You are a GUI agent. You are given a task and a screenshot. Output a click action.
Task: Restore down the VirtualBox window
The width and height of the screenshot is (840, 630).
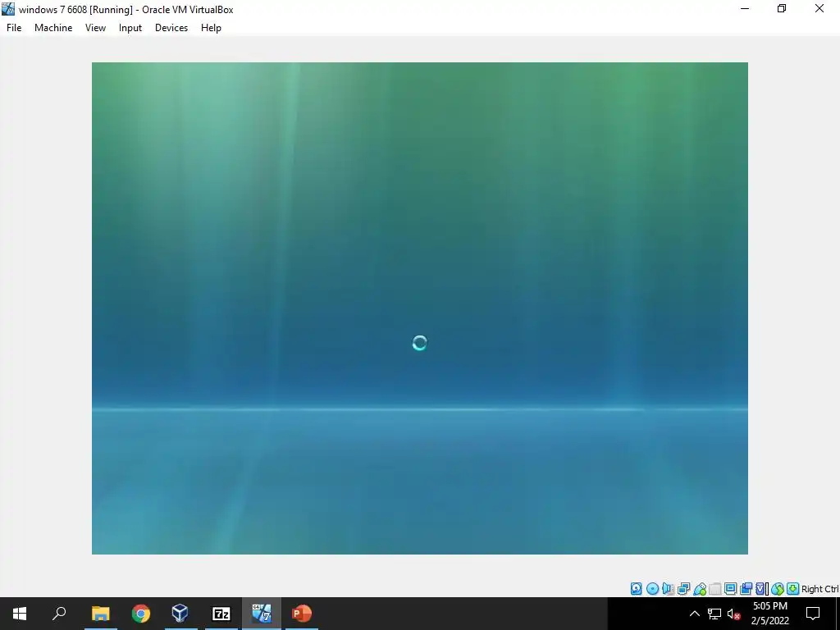tap(782, 9)
